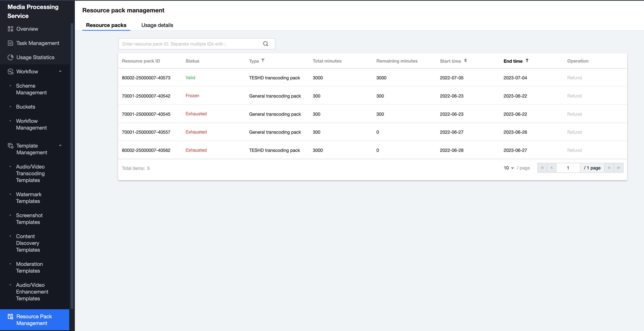The image size is (644, 331).
Task: Click the search magnifier icon
Action: [x=265, y=44]
